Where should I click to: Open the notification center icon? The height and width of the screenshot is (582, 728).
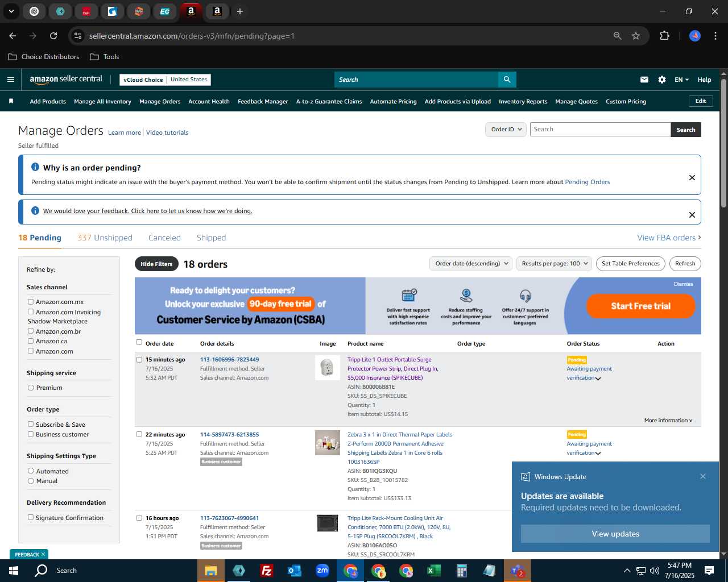[x=709, y=571]
